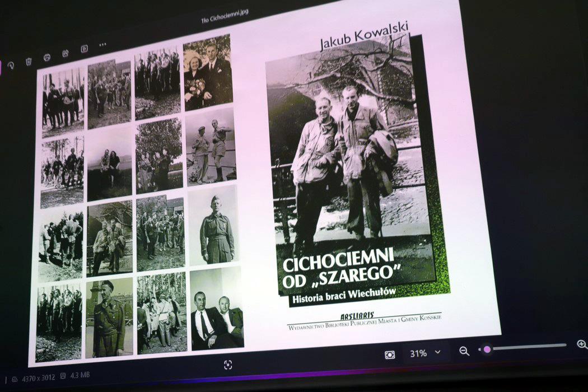
Task: Zoom out with the minus magnifier icon
Action: [x=464, y=351]
